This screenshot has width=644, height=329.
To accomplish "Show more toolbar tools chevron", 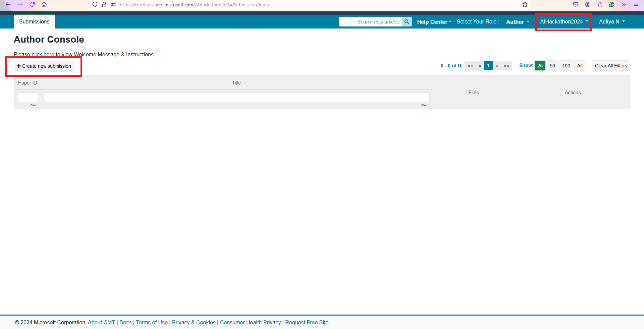I will point(624,5).
